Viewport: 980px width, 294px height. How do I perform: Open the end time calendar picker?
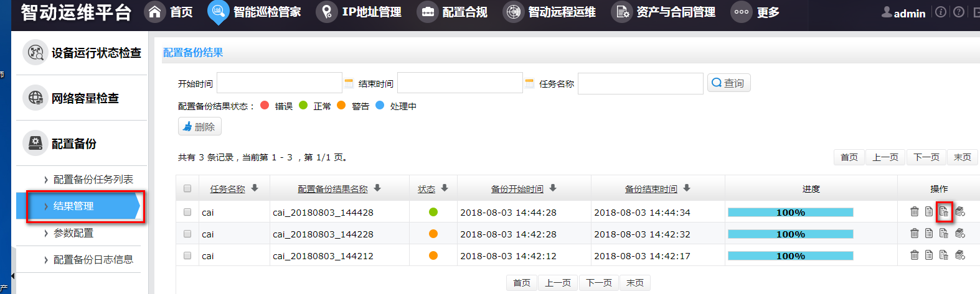[529, 83]
